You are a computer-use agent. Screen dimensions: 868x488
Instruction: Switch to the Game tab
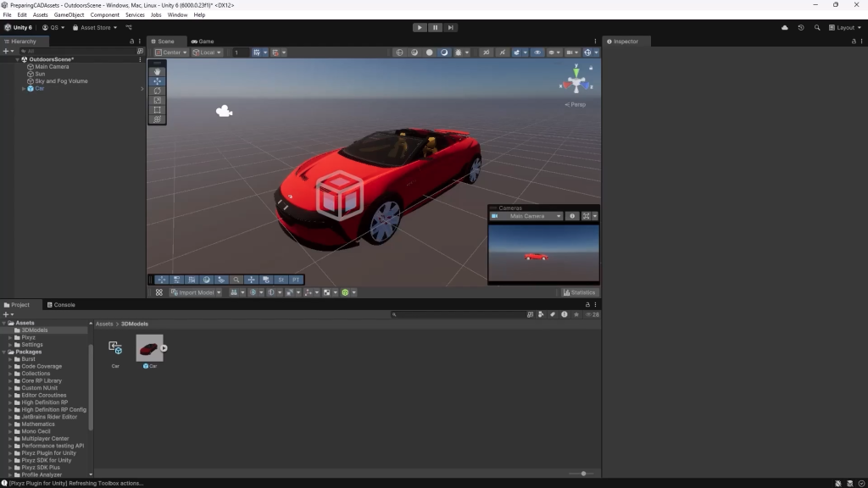(203, 42)
